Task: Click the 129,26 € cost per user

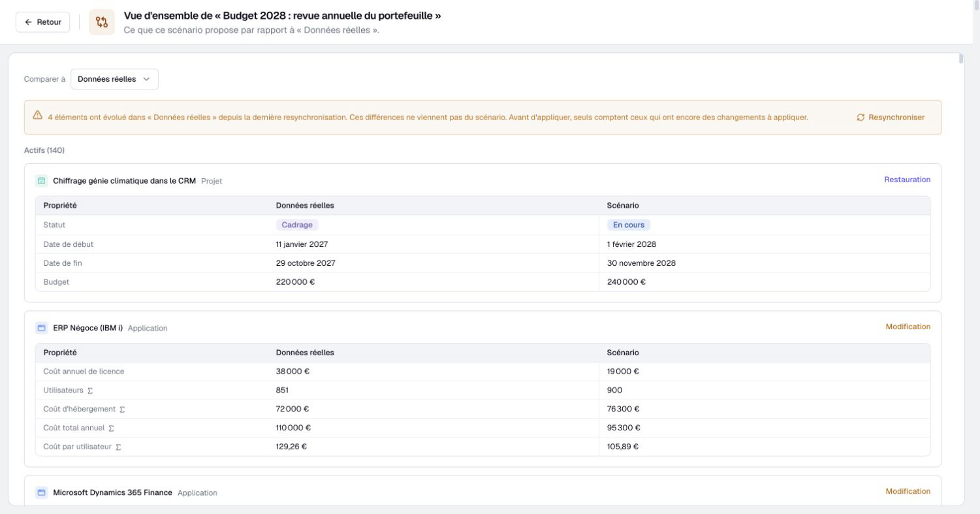Action: (291, 447)
